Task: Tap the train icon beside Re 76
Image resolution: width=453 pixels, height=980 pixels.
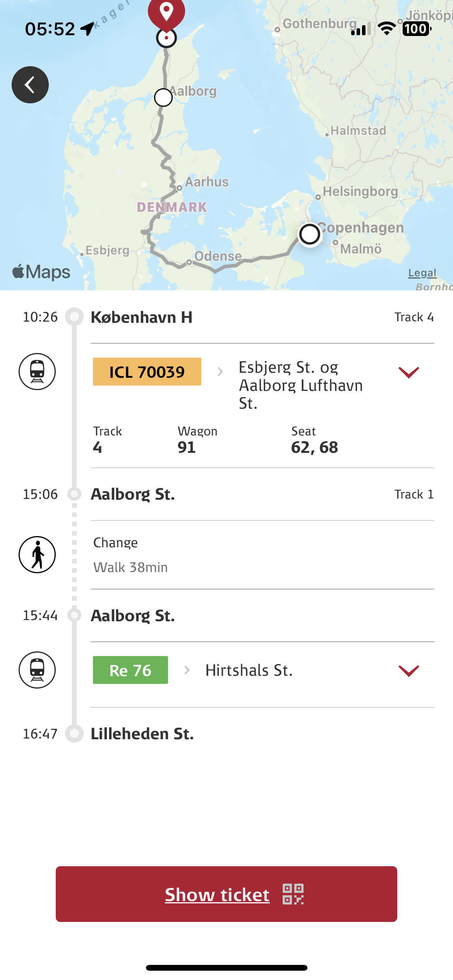Action: point(37,670)
